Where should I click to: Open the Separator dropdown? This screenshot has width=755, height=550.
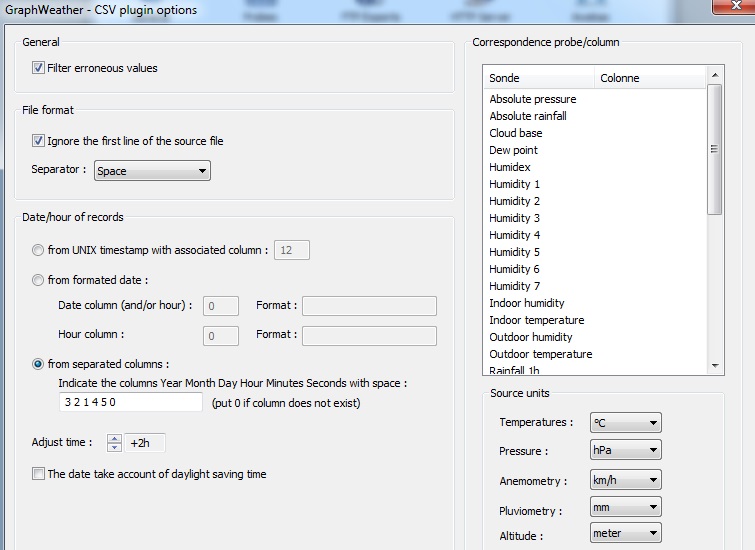(152, 171)
